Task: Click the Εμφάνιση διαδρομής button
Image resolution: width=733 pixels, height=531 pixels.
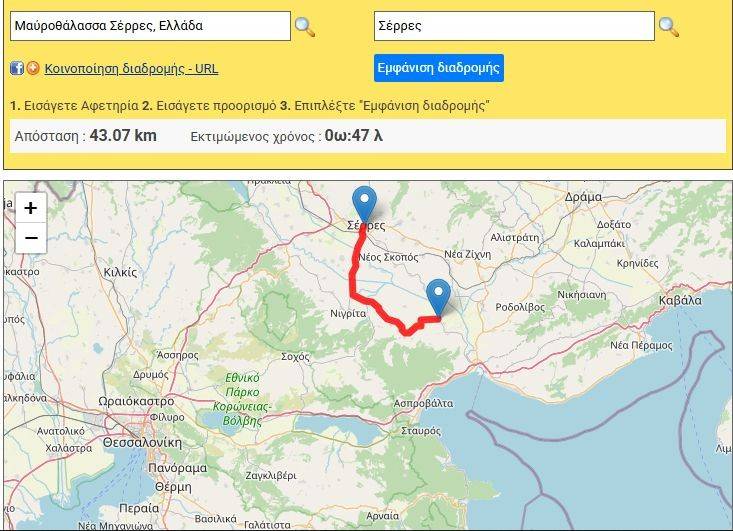Action: [x=438, y=68]
